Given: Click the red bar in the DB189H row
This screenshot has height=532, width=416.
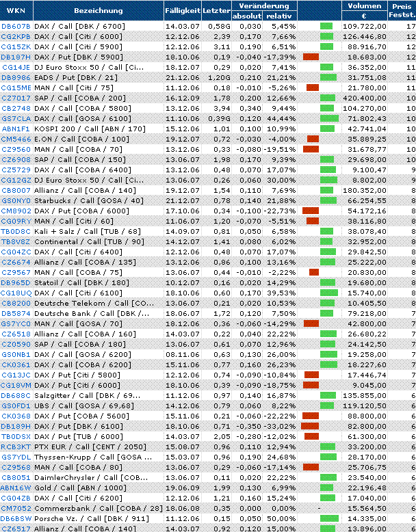Looking at the screenshot, I should (310, 427).
